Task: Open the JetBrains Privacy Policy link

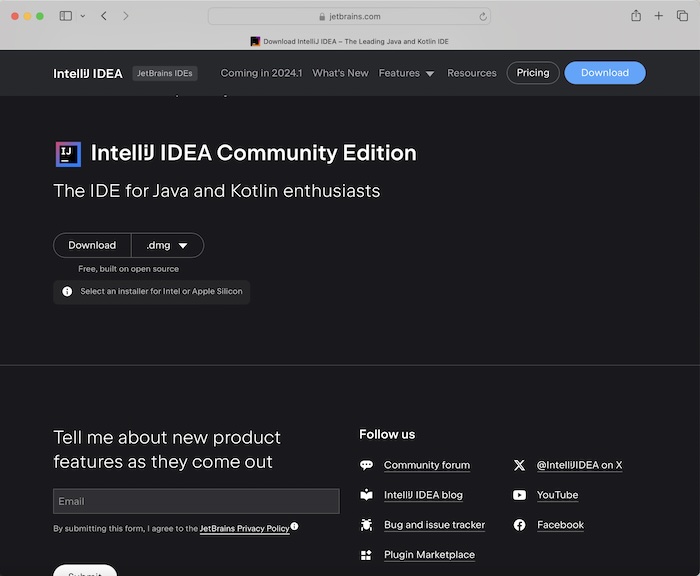Action: [x=244, y=528]
